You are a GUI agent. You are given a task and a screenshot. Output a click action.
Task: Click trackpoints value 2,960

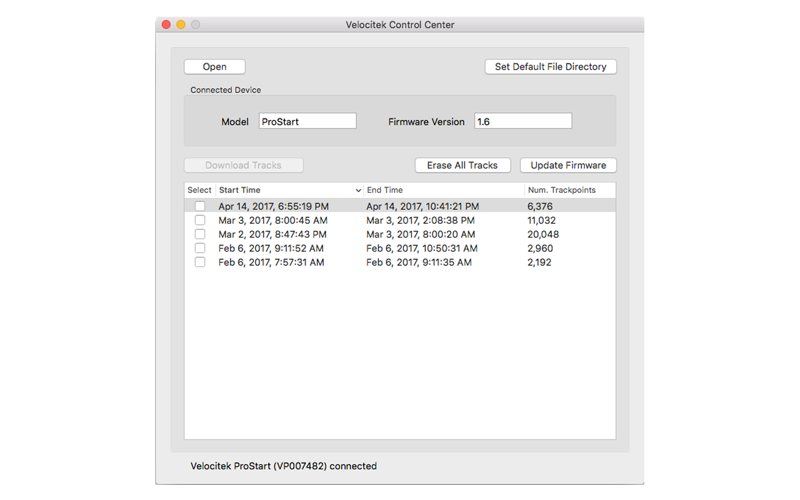(x=540, y=248)
